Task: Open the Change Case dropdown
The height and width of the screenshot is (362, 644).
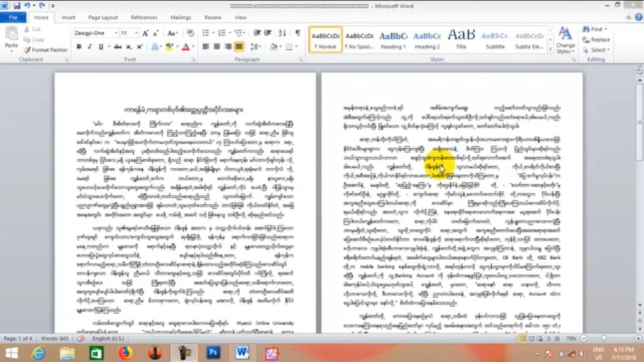Action: (172, 33)
